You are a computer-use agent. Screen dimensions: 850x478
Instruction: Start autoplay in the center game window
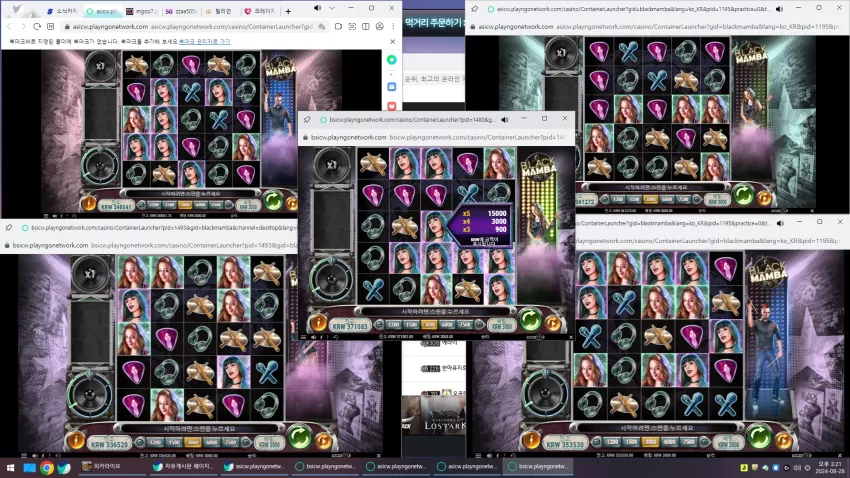pyautogui.click(x=553, y=324)
